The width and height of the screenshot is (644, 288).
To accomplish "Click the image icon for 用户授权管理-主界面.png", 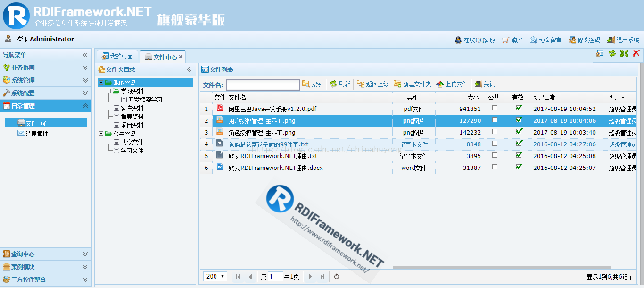I will (220, 119).
